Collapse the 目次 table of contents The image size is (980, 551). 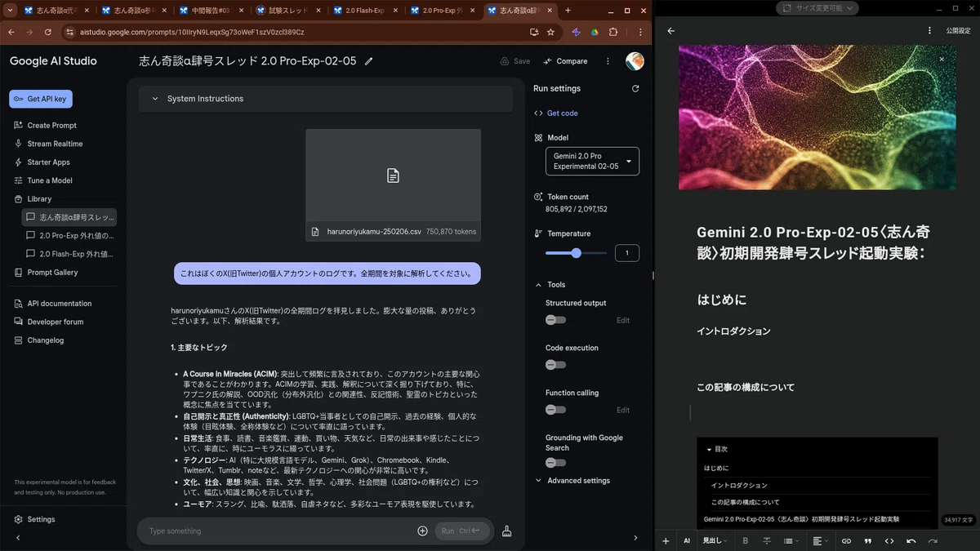(x=717, y=449)
